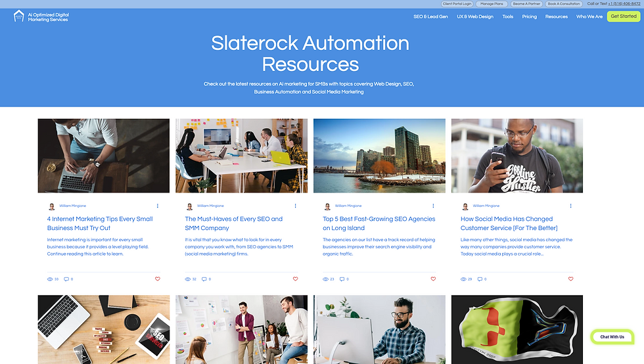Click author avatar on 4 Internet Marketing Tips post

pos(52,207)
